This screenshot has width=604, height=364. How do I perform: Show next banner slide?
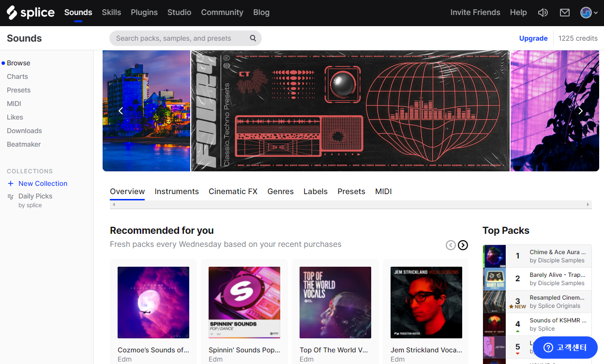[580, 111]
